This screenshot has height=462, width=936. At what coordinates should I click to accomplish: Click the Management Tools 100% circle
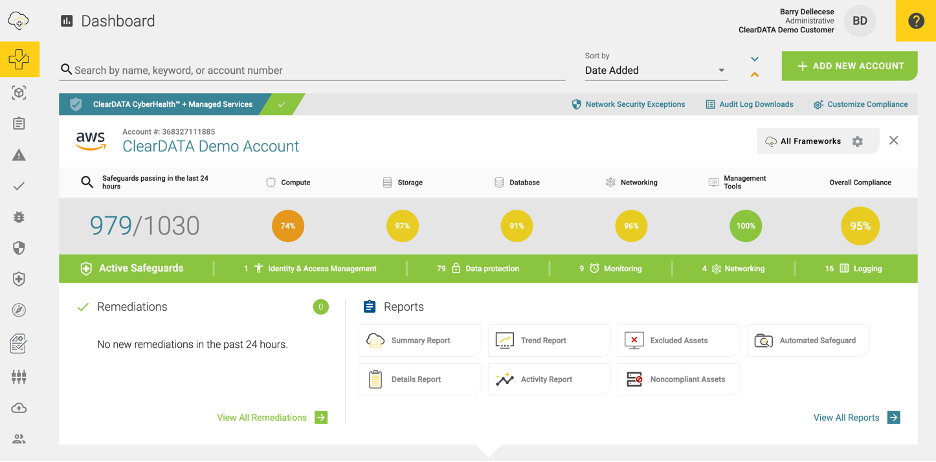[x=746, y=226]
